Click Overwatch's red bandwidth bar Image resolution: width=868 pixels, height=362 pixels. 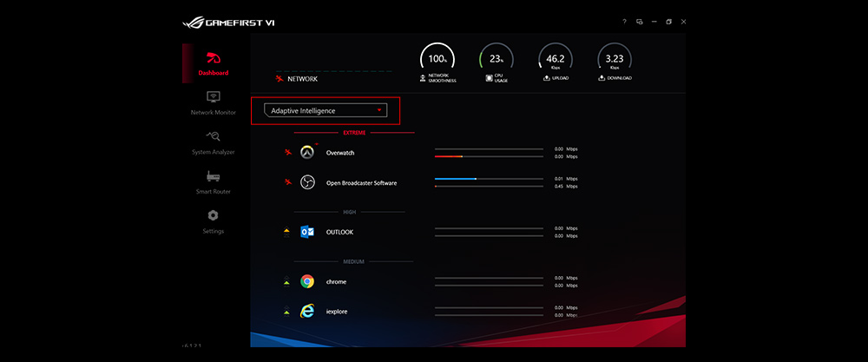coord(449,157)
